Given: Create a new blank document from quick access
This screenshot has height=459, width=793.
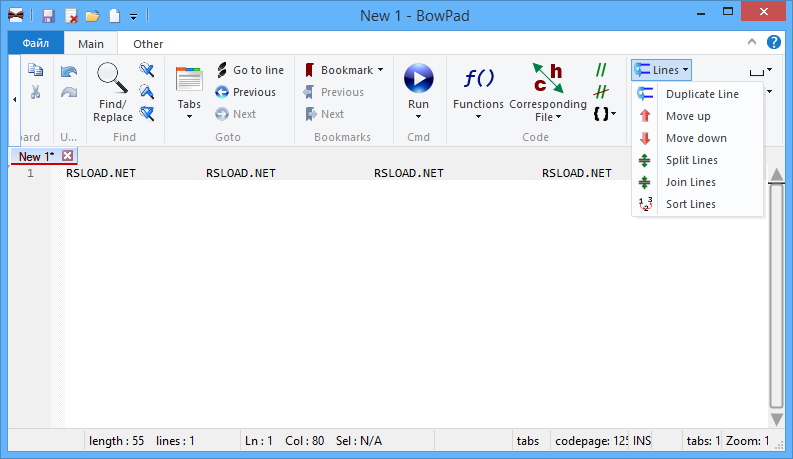Looking at the screenshot, I should tap(115, 16).
